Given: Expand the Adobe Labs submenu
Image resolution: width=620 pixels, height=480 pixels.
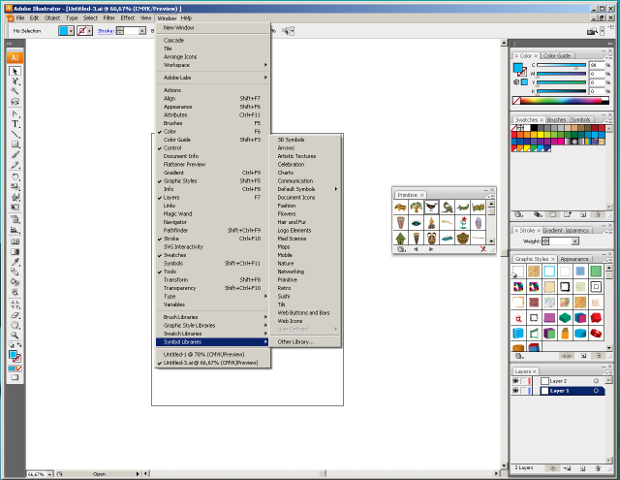Looking at the screenshot, I should [x=213, y=77].
